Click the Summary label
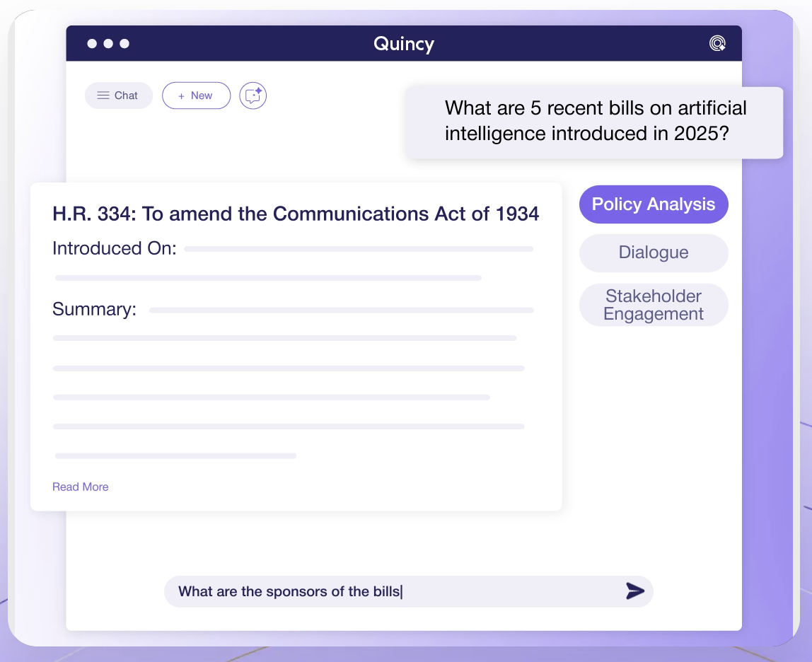Screen dimensions: 812x662 [94, 309]
